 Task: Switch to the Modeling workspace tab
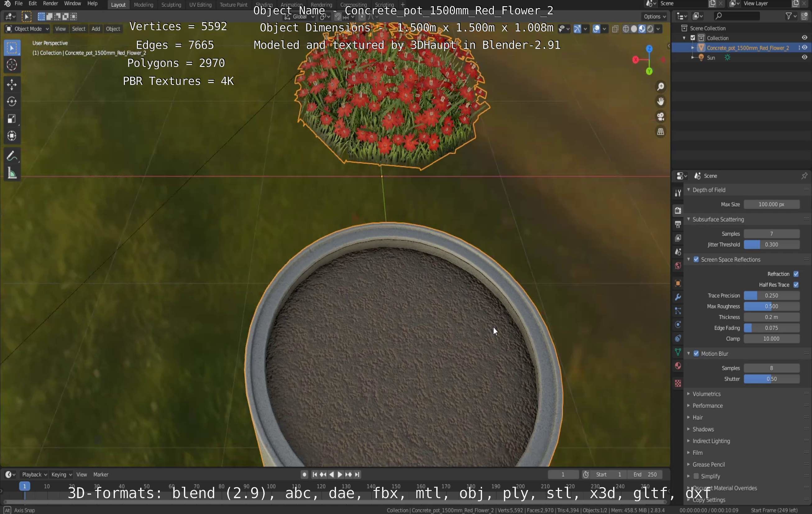pos(143,5)
